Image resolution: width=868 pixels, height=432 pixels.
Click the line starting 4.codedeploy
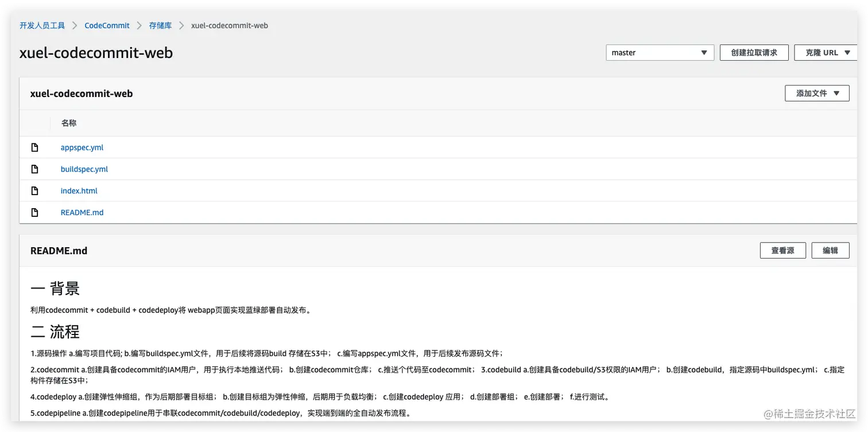(320, 396)
